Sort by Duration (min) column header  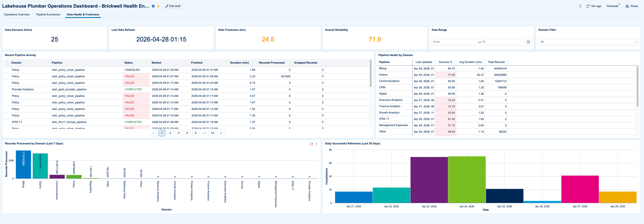240,63
